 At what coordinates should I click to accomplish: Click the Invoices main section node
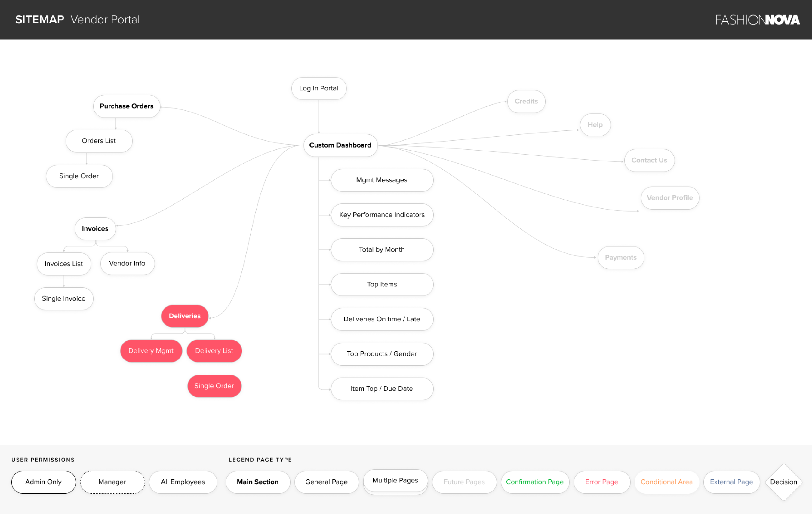[x=95, y=228]
